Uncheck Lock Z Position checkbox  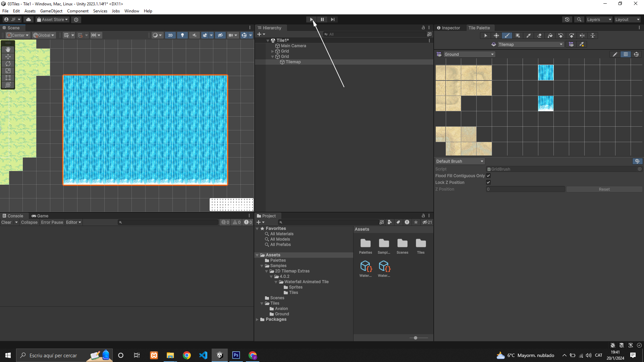click(488, 182)
